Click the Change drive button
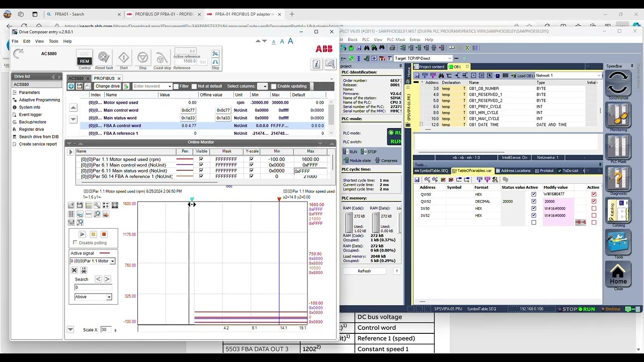This screenshot has width=644, height=362. click(x=107, y=86)
